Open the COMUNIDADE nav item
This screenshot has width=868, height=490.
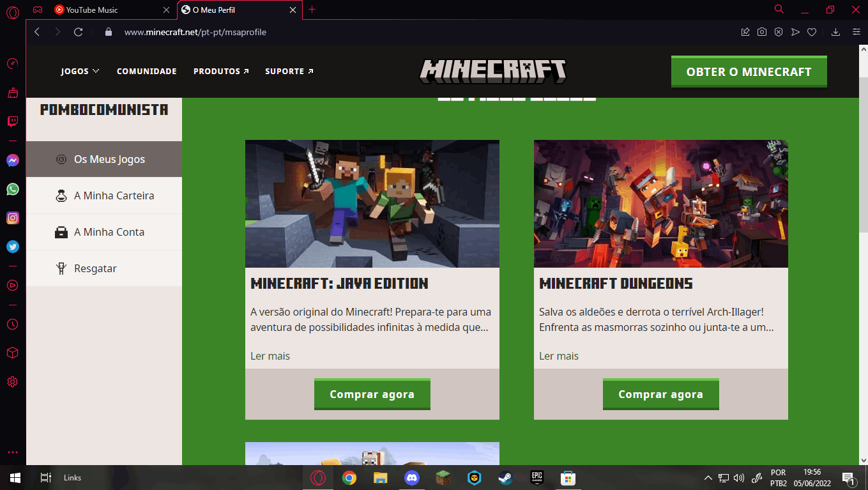pos(146,71)
